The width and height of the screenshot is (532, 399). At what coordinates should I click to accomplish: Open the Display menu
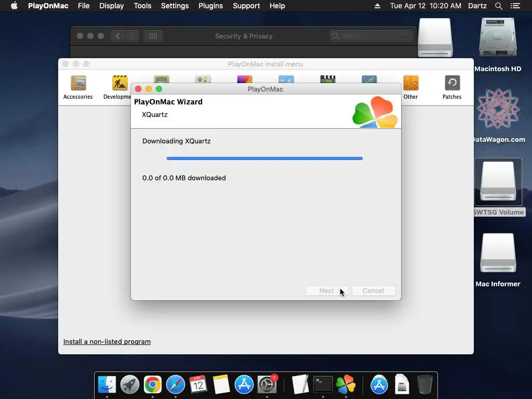point(111,6)
